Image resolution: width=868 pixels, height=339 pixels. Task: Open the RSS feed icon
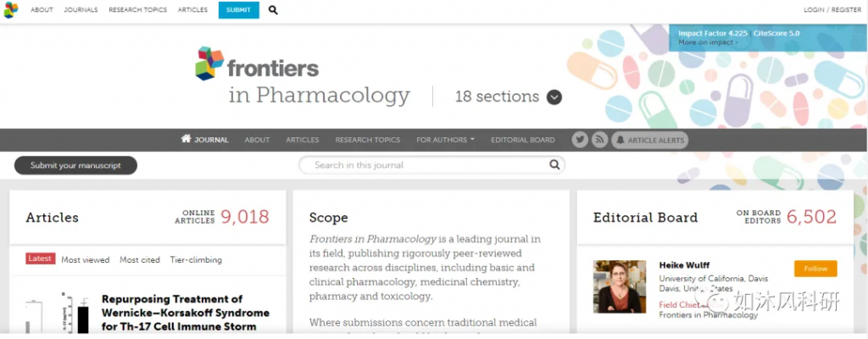(x=599, y=140)
